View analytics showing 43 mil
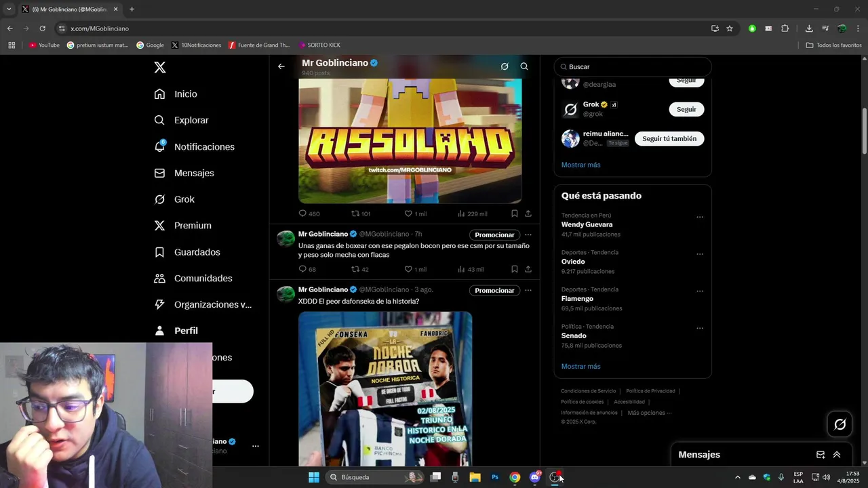This screenshot has width=868, height=488. coord(471,269)
